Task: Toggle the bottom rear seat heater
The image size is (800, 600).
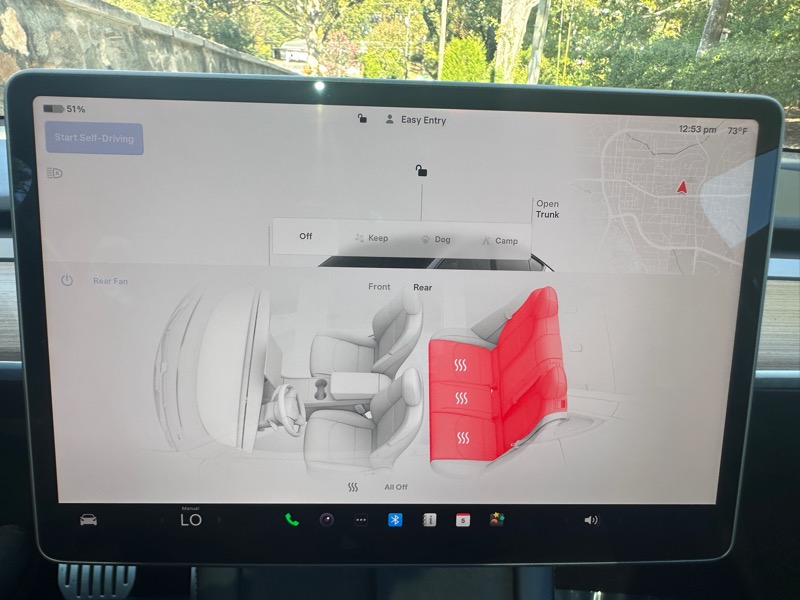Action: [x=462, y=438]
